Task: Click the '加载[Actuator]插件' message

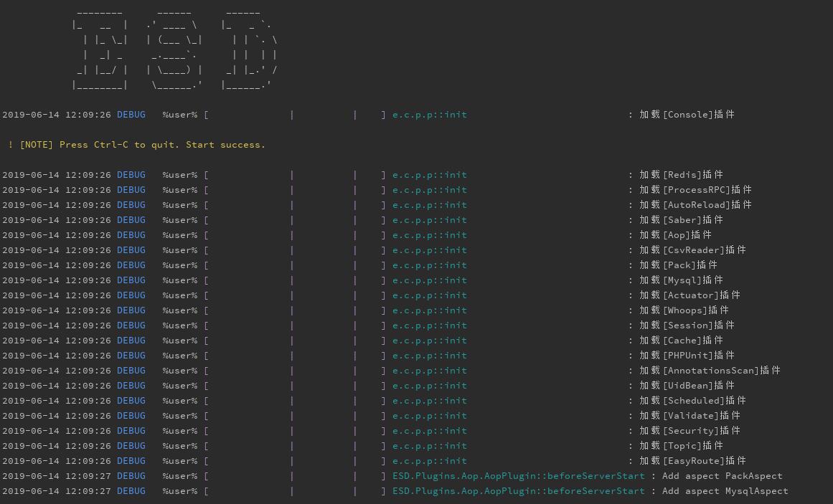Action: [689, 295]
